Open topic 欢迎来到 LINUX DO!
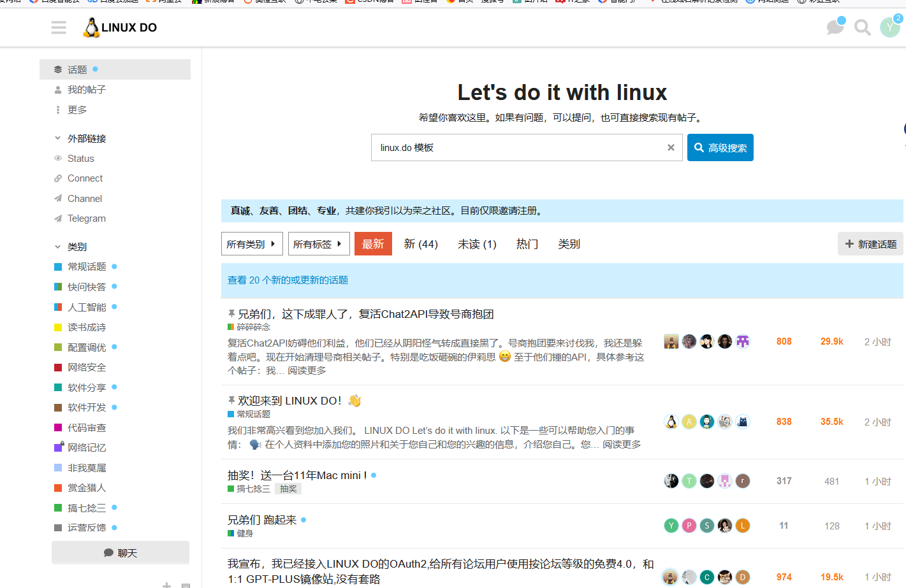Image resolution: width=906 pixels, height=588 pixels. click(300, 401)
